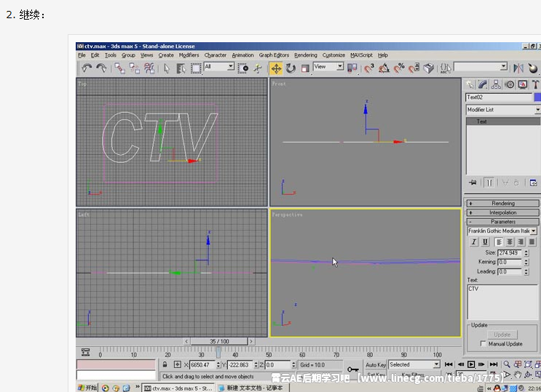This screenshot has width=541, height=392.
Task: Click Bind to Space Warp icon
Action: (x=149, y=68)
